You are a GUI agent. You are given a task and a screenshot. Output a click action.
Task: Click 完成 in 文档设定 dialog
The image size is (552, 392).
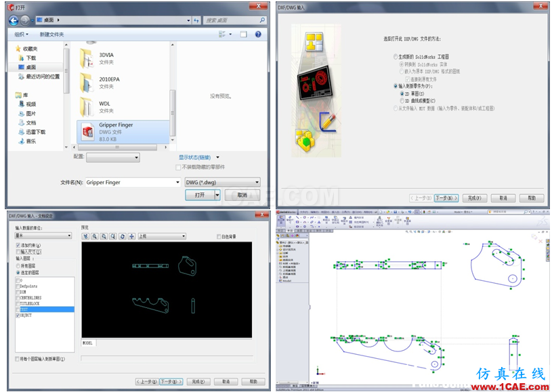198,381
